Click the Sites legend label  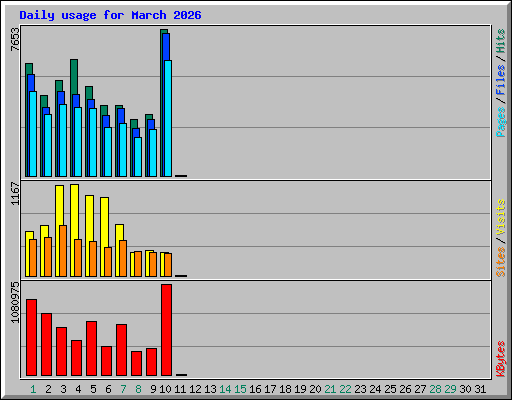coord(500,262)
